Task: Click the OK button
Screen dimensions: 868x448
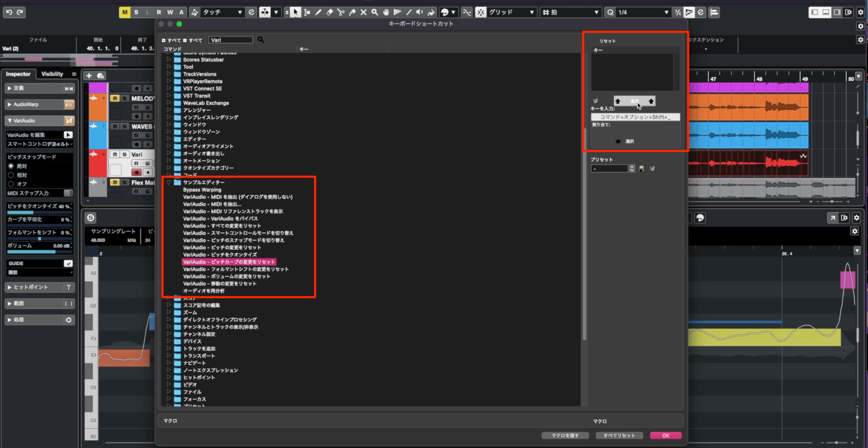Action: 666,435
